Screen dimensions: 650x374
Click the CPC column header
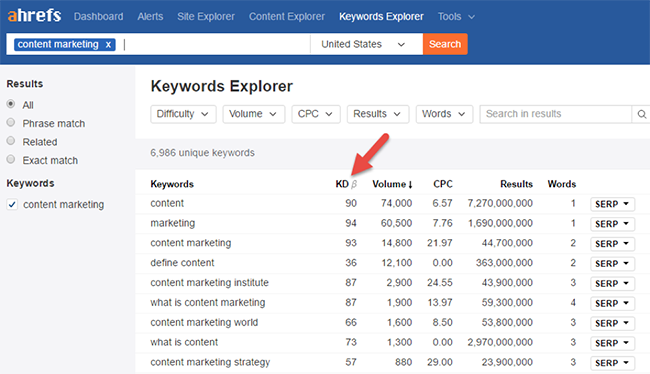pyautogui.click(x=443, y=184)
